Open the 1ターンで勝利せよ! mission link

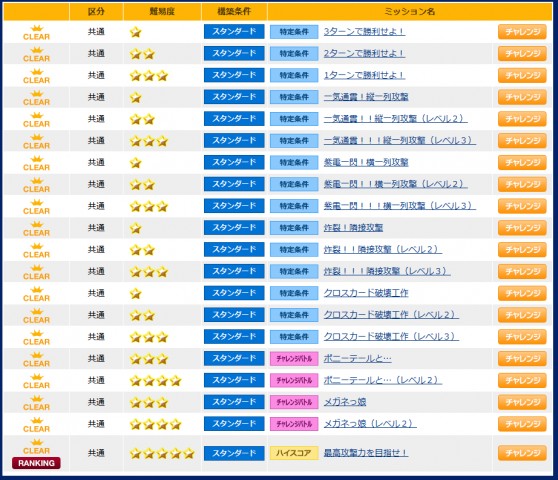[364, 75]
